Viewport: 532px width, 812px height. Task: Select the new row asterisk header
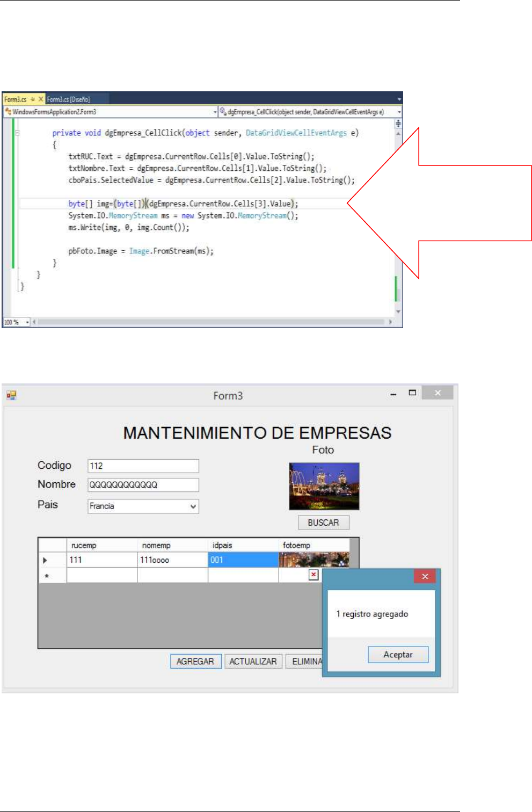[52, 576]
